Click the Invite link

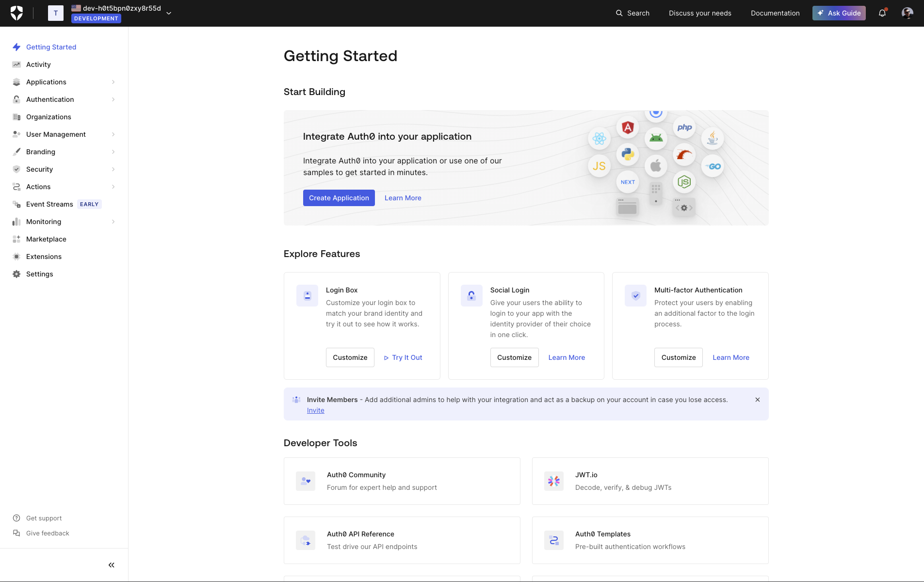(316, 410)
